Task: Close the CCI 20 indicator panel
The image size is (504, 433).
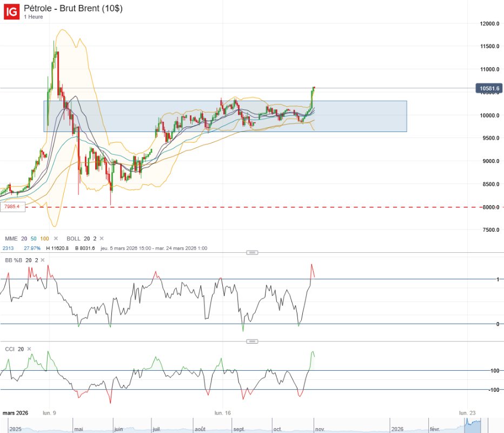Action: coord(29,349)
